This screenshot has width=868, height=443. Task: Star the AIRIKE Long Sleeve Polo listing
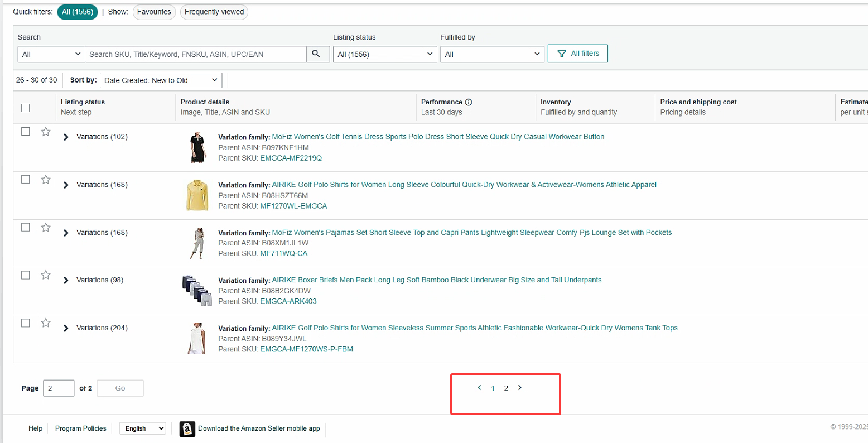click(46, 180)
